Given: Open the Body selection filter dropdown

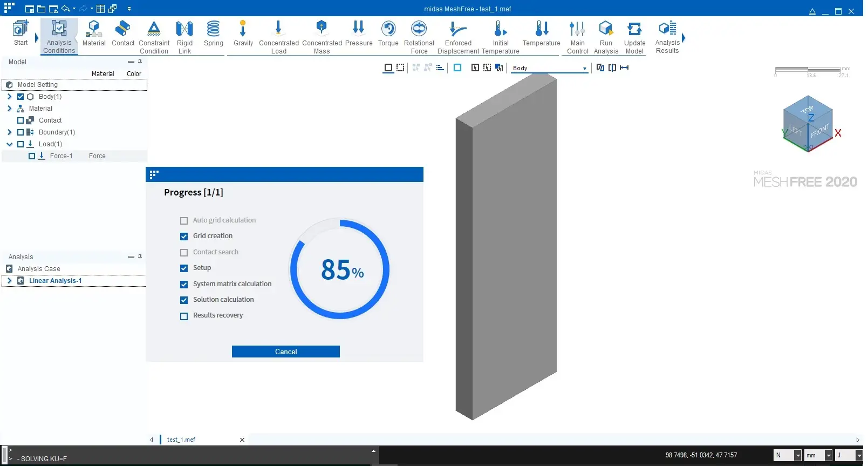Looking at the screenshot, I should tap(549, 68).
